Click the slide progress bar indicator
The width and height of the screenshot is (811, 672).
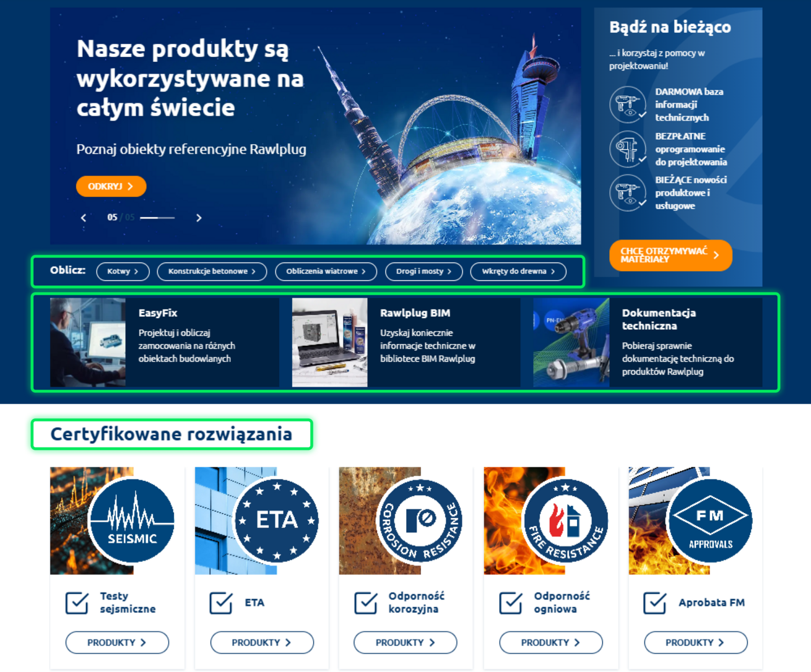tap(157, 218)
